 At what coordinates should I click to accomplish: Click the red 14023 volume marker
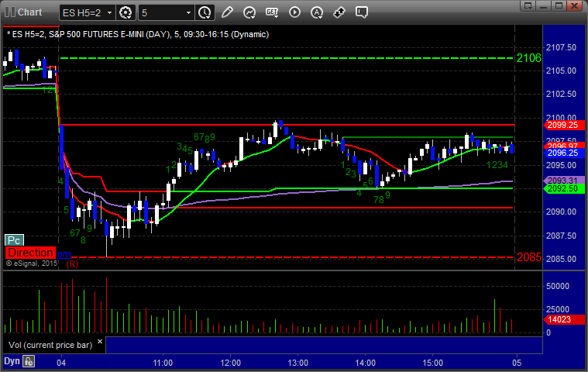tap(564, 319)
